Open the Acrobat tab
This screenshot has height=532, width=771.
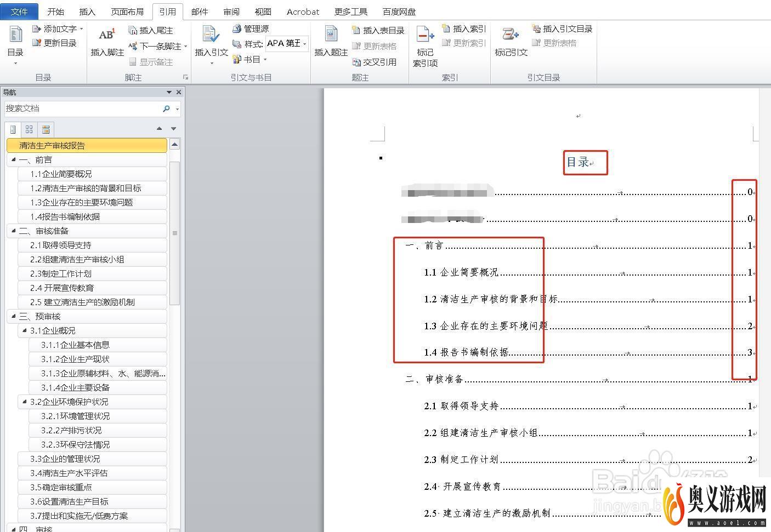pos(303,12)
